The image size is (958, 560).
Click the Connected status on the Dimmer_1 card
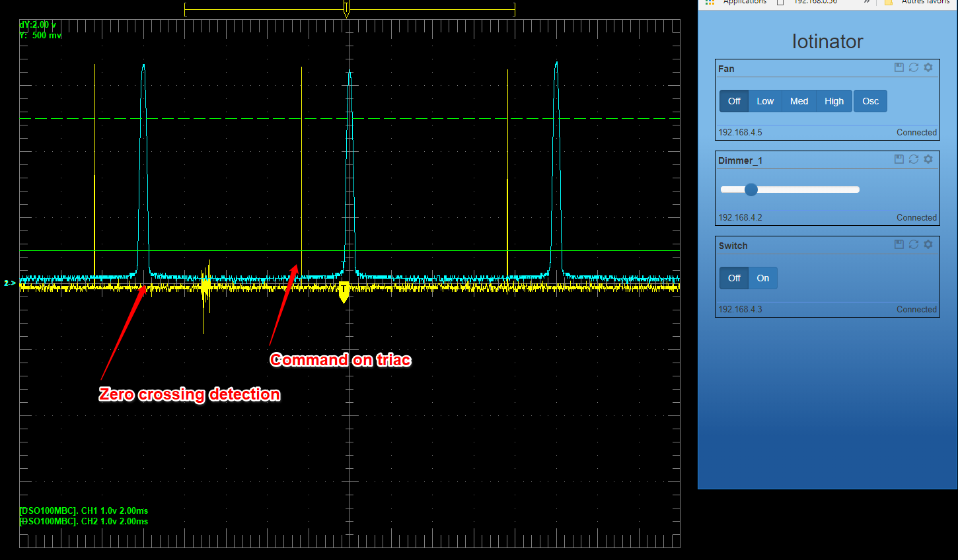916,217
